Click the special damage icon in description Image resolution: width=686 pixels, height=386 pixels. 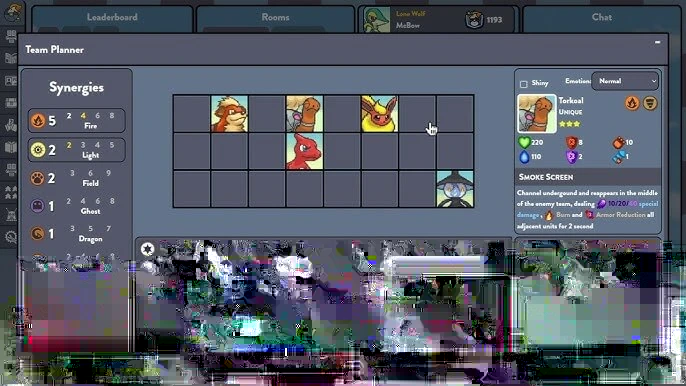(x=602, y=204)
